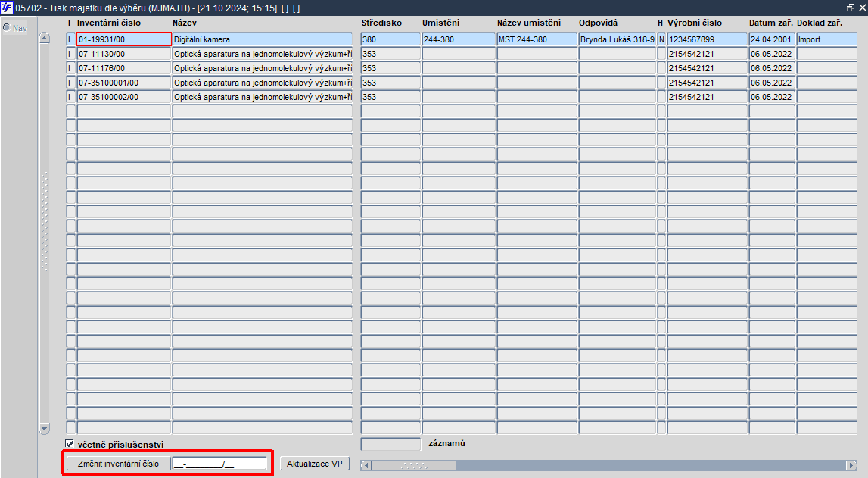Click the 'Výrobní číslo' column header
This screenshot has width=868, height=478.
click(695, 23)
